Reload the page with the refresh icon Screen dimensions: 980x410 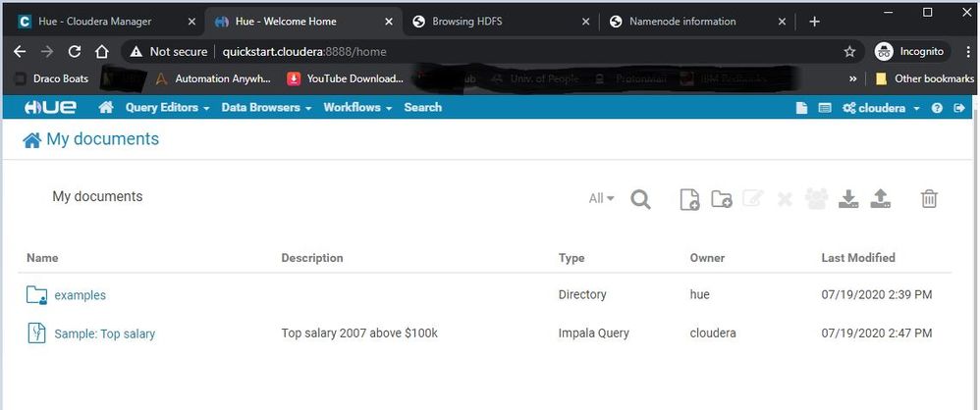click(x=75, y=52)
